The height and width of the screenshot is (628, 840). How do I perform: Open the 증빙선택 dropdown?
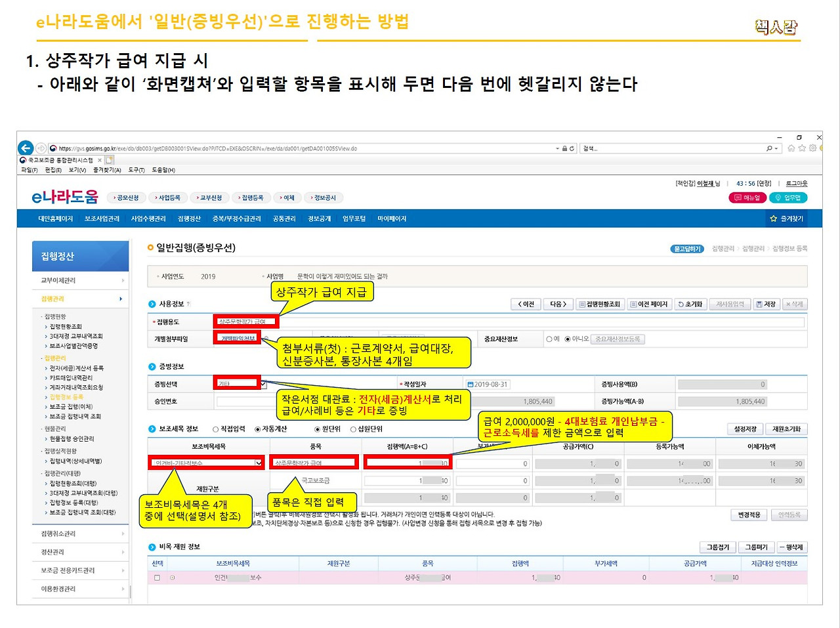[262, 384]
